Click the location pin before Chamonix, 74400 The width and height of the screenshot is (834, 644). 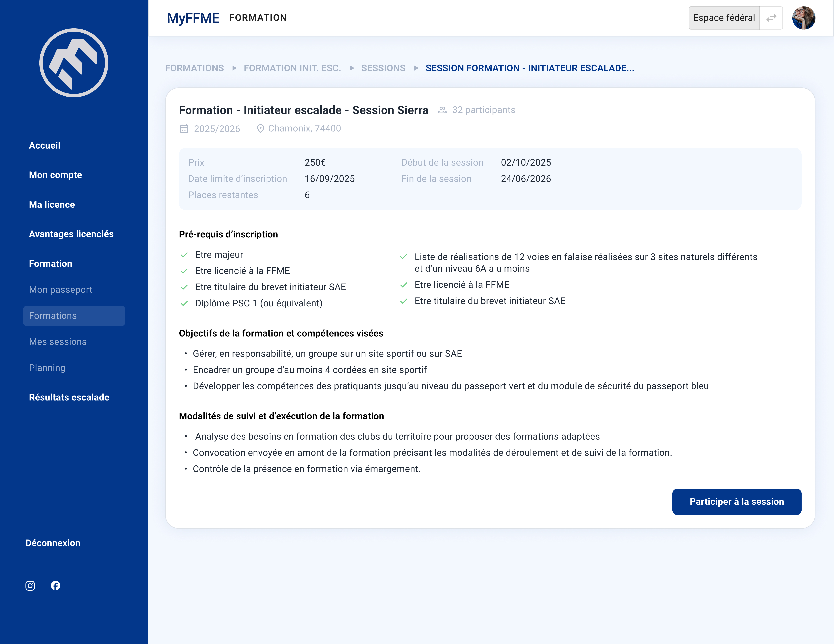tap(261, 128)
